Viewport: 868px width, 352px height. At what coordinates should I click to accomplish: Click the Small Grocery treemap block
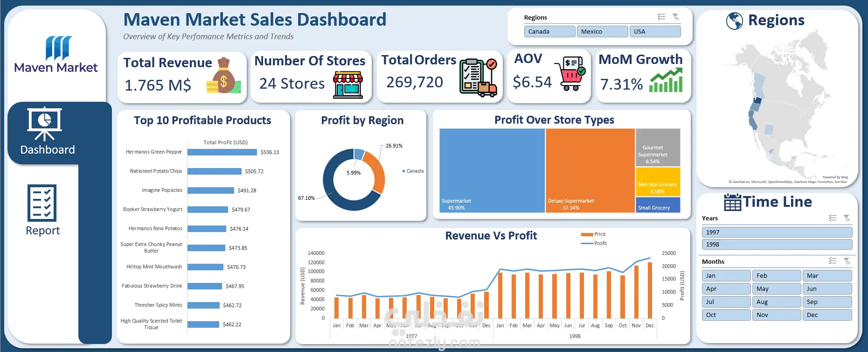(658, 205)
